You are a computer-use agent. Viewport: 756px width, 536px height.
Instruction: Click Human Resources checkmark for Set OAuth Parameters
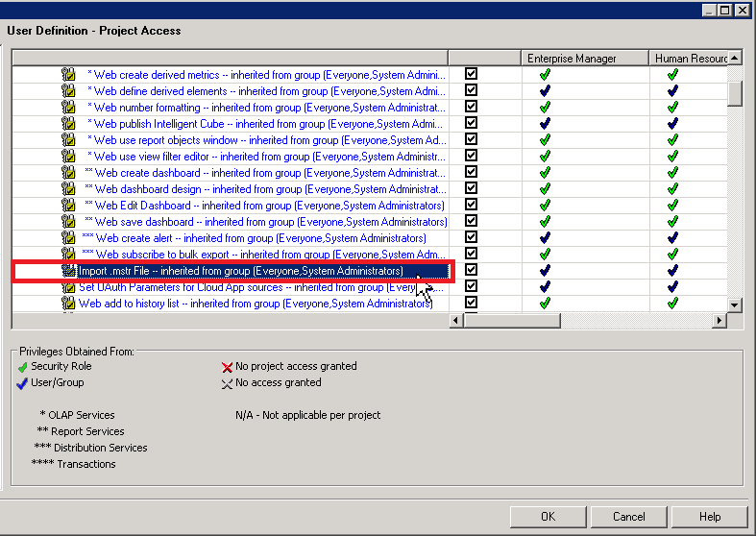(672, 287)
